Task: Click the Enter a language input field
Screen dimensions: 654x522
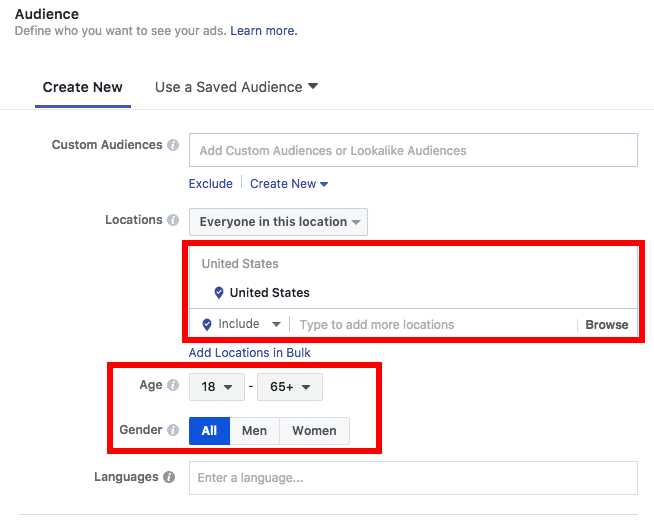Action: click(x=412, y=478)
